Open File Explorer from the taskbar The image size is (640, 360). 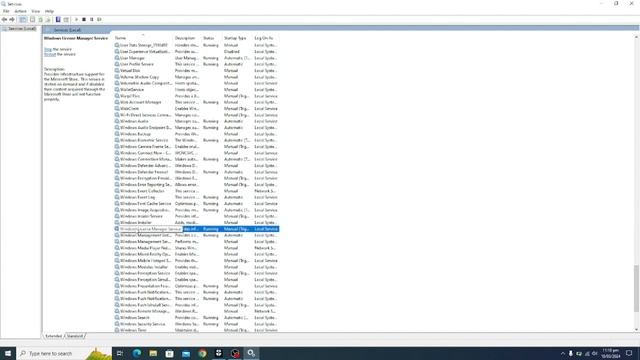pyautogui.click(x=153, y=353)
